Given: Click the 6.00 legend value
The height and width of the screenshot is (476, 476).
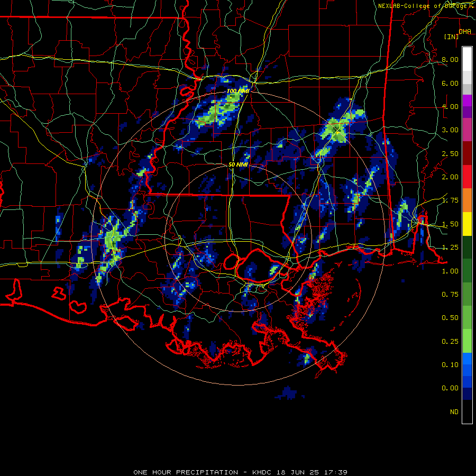Looking at the screenshot, I should point(450,83).
